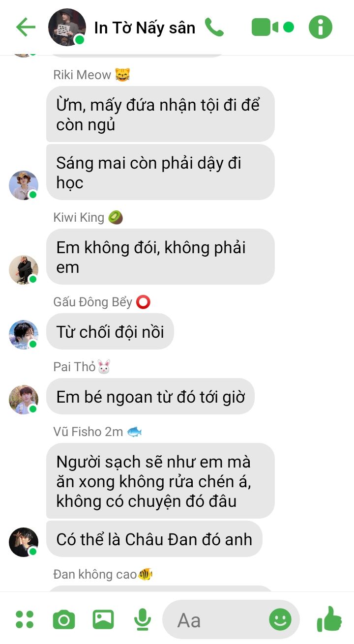The image size is (354, 644).
Task: Select the message 'Có thể là Châu Đan đó anh'
Action: click(154, 539)
